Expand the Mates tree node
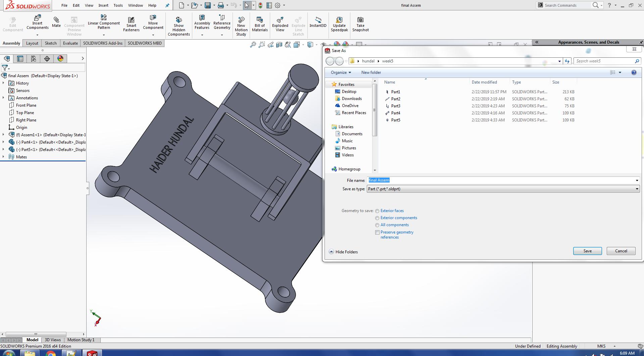The height and width of the screenshot is (356, 644). click(3, 157)
